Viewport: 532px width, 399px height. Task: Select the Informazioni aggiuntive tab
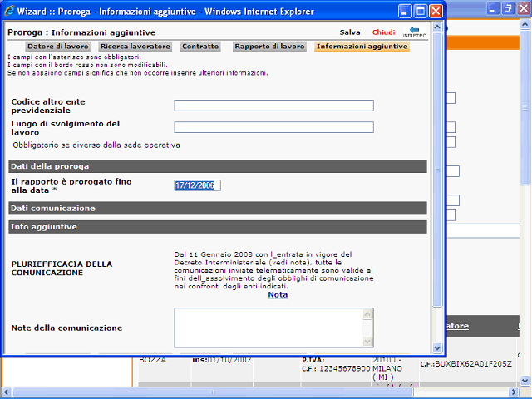(362, 47)
